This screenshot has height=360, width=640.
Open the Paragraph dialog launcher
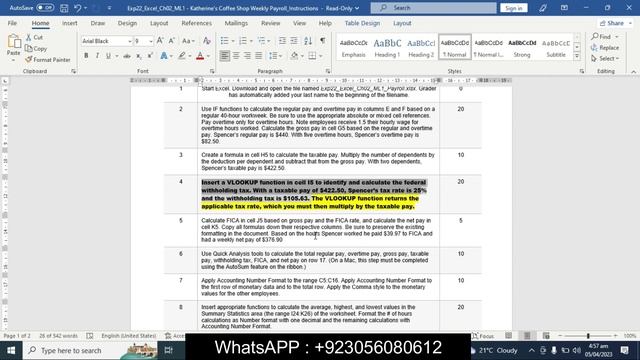click(328, 71)
